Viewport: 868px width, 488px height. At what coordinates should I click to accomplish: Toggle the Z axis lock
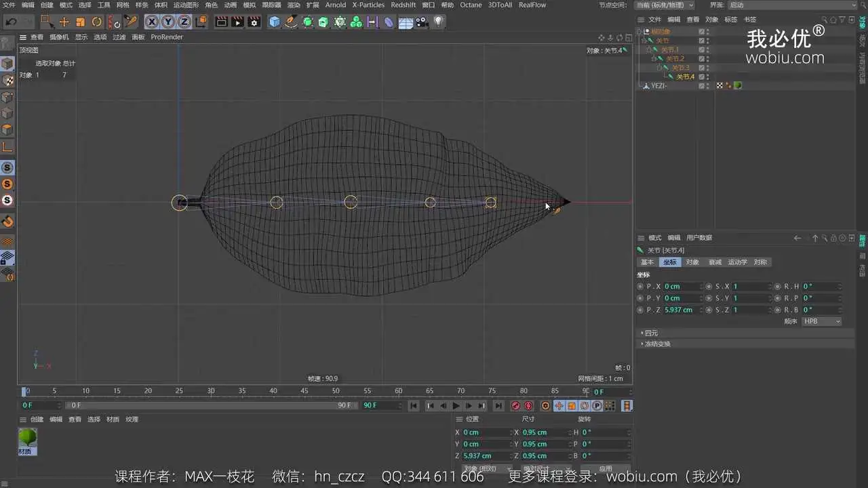184,22
